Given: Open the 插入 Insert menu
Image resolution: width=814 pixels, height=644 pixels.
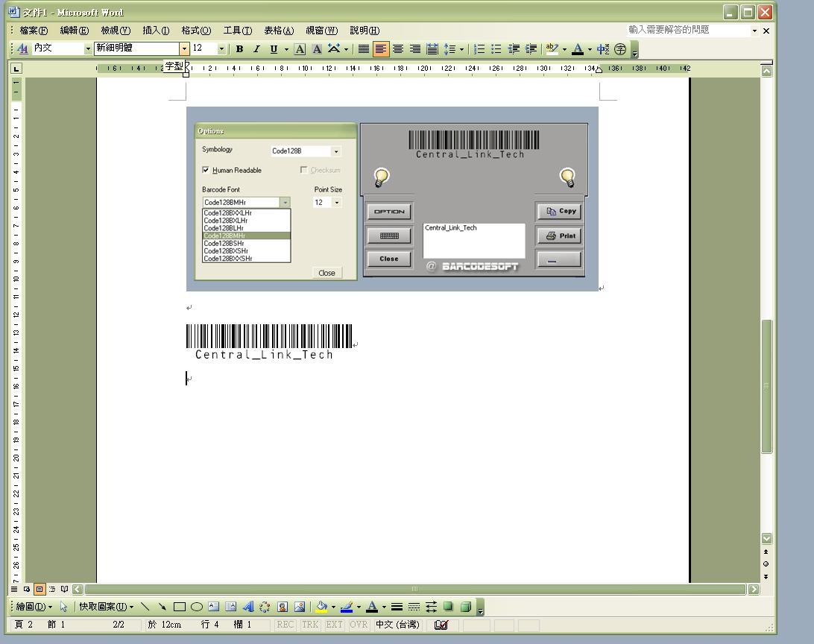Looking at the screenshot, I should click(x=156, y=31).
